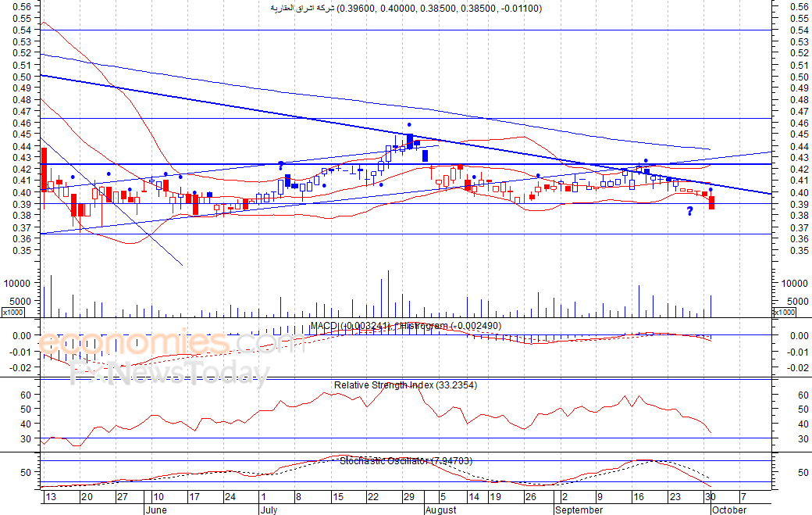Click date label 10 on the time axis
This screenshot has width=812, height=515.
158,497
